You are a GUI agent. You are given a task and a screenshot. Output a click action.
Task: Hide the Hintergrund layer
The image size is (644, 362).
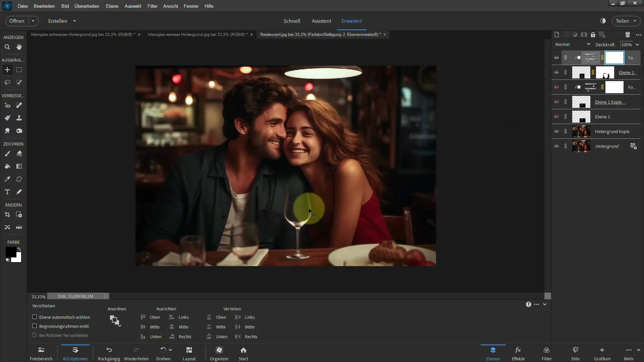556,146
